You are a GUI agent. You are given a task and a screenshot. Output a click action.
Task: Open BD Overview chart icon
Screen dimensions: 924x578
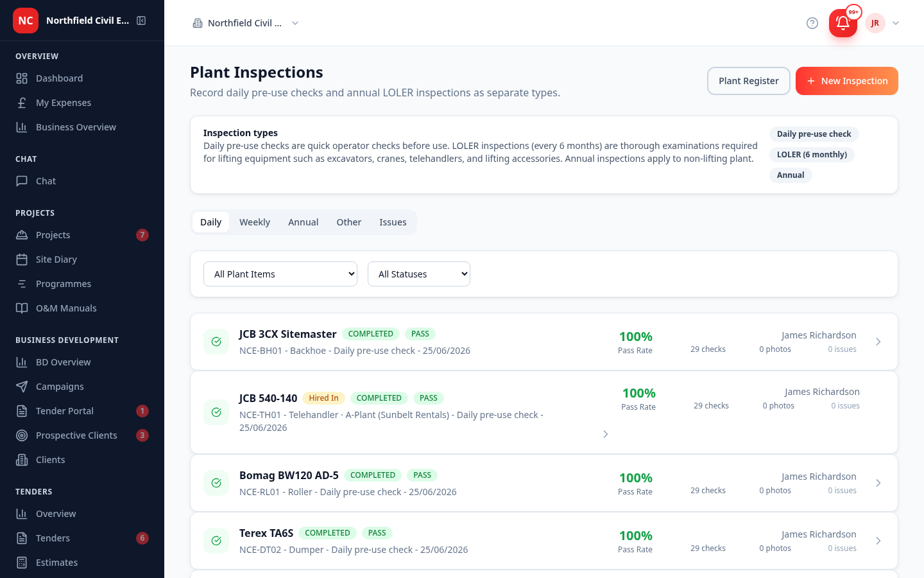tap(22, 362)
